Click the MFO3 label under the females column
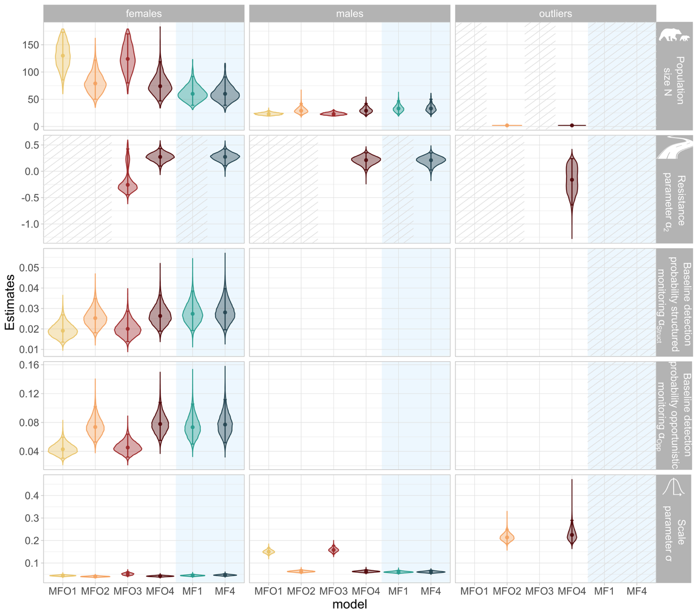 [127, 591]
